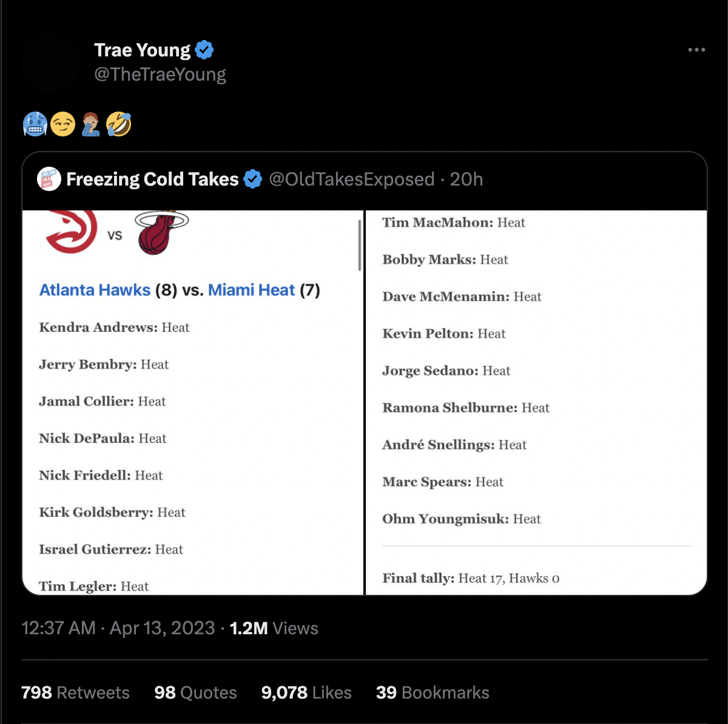Click the Trae Young display name
Image resolution: width=728 pixels, height=724 pixels.
[142, 50]
